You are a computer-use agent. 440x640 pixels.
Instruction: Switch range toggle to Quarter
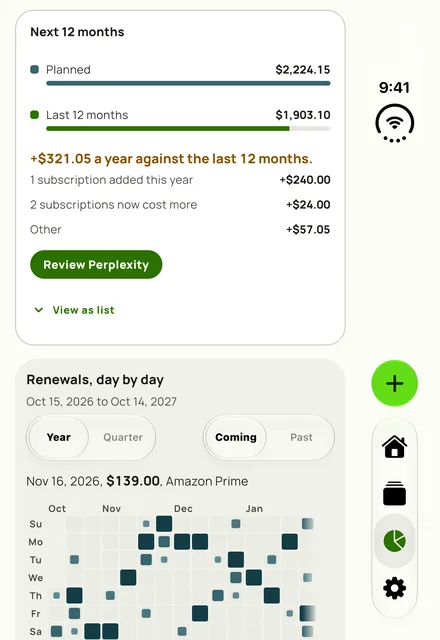(123, 437)
